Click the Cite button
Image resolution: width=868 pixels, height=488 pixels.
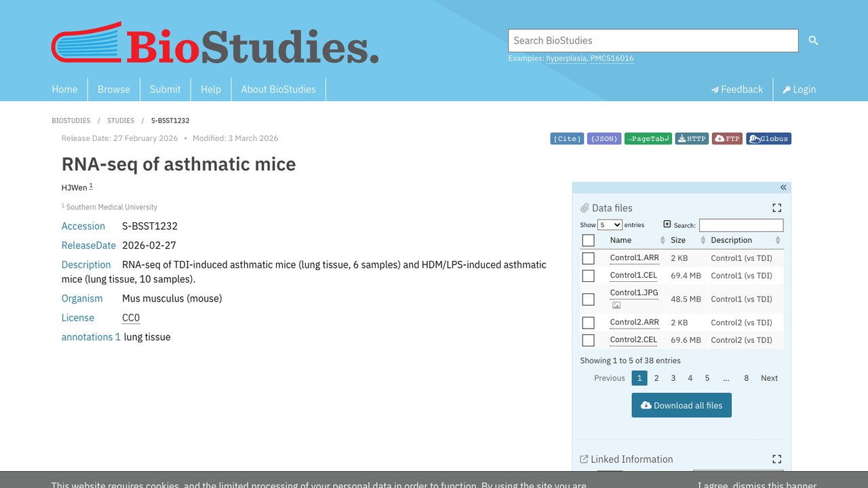click(x=567, y=139)
